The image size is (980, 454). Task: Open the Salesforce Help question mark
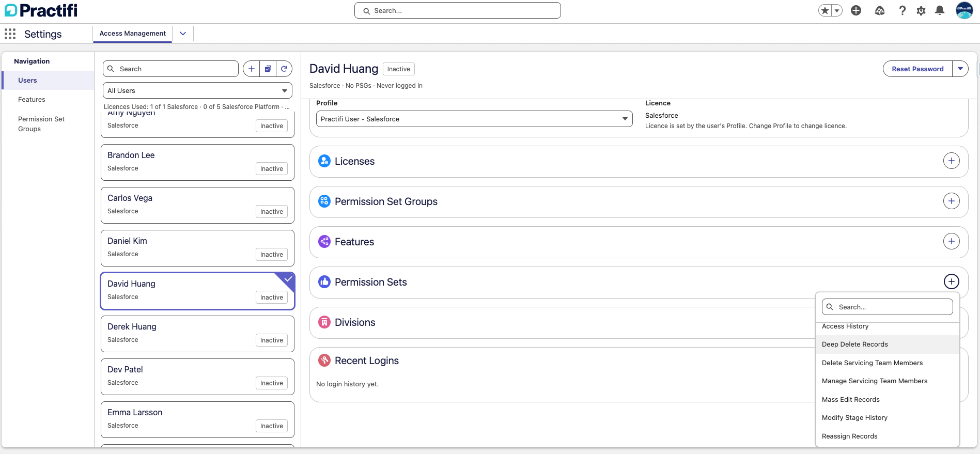click(x=902, y=10)
